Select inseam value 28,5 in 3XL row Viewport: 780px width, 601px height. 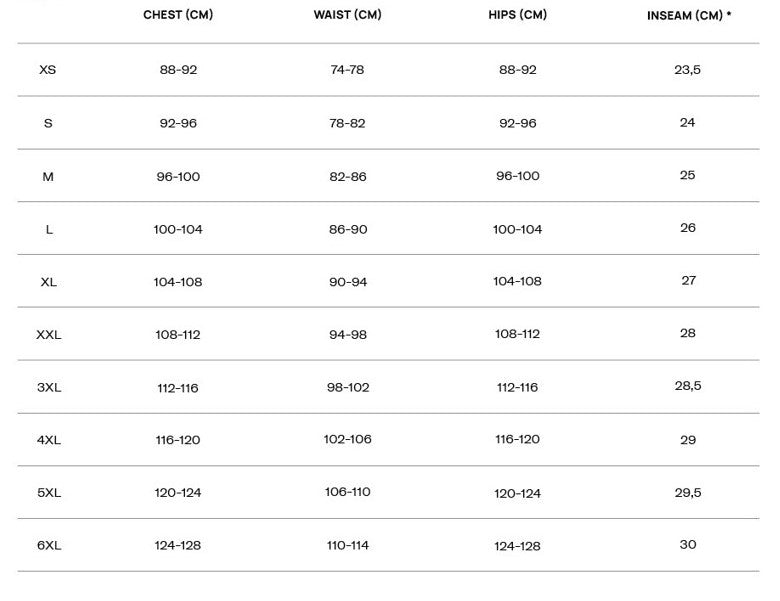pyautogui.click(x=688, y=386)
